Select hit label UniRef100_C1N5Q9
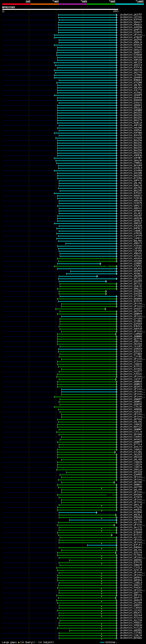Image resolution: width=146 pixels, height=644 pixels. coord(131,334)
